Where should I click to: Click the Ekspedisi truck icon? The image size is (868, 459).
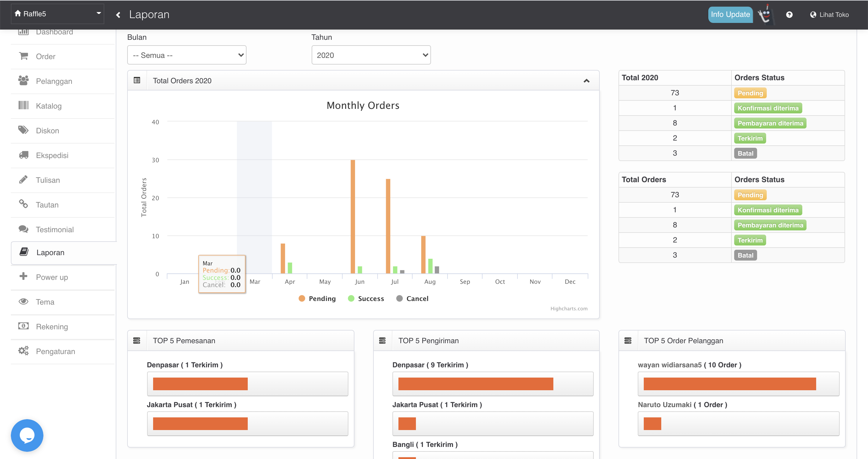[x=23, y=155]
